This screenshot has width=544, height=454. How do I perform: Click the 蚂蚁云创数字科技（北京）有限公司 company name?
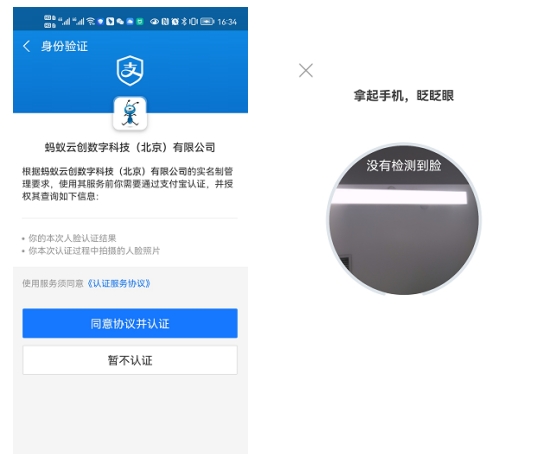coord(130,147)
